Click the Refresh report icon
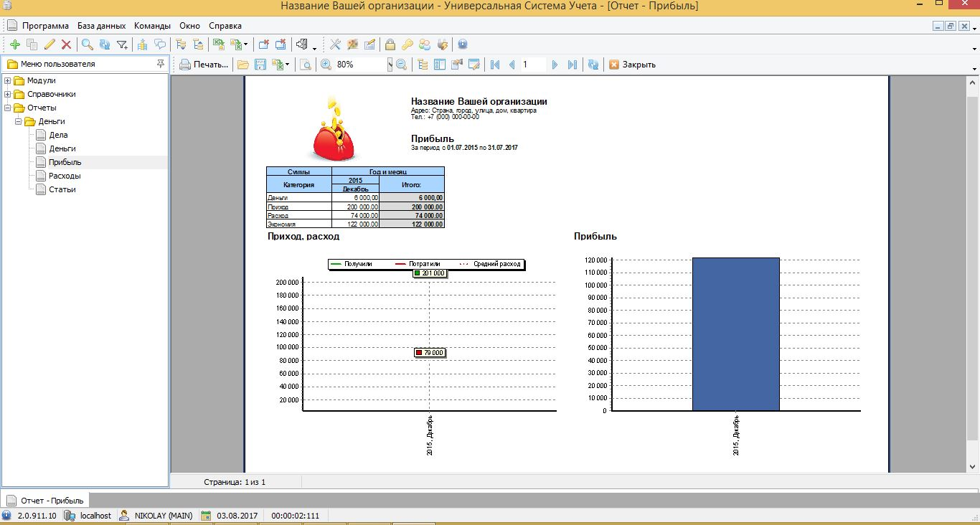This screenshot has height=525, width=980. tap(593, 65)
